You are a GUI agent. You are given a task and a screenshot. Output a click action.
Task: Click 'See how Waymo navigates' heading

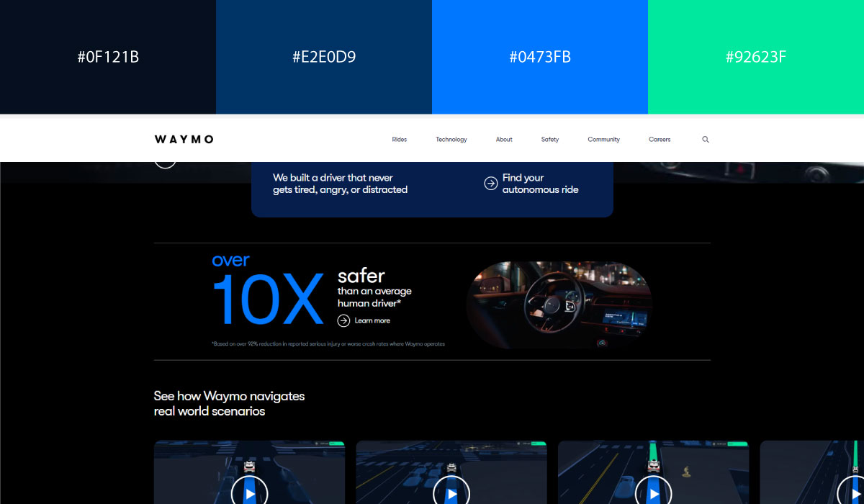click(x=229, y=396)
